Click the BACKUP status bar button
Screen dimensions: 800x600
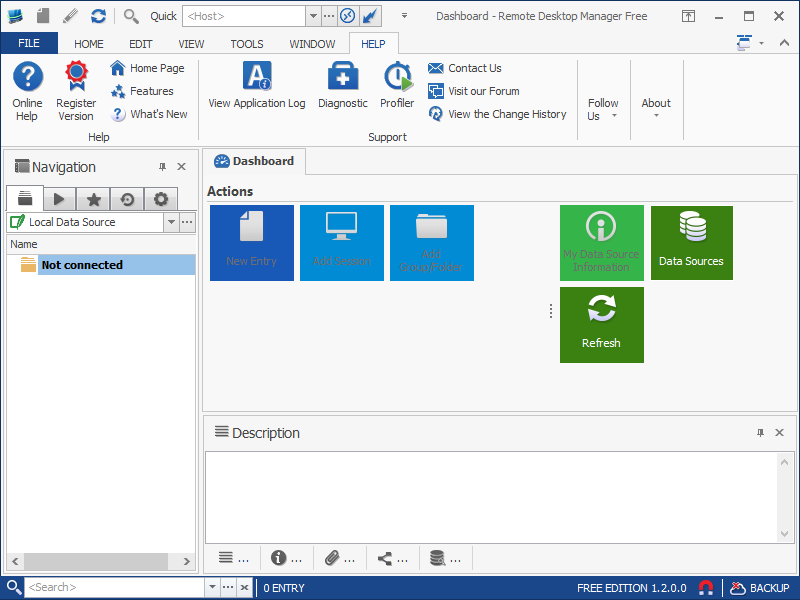point(760,588)
